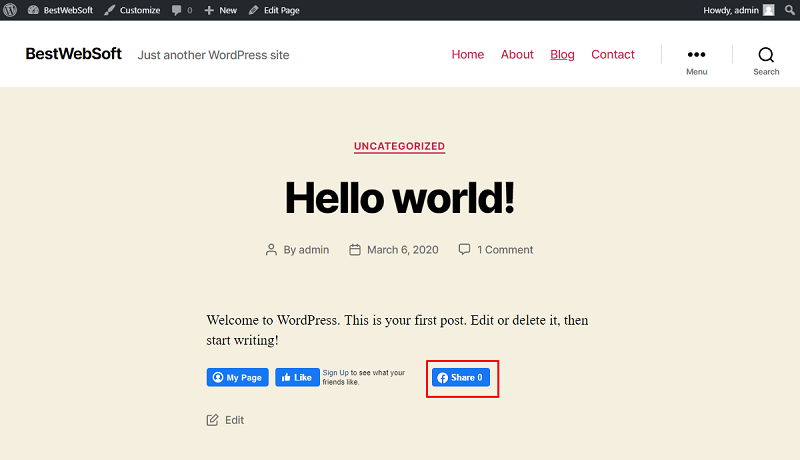
Task: Click the admin avatar in the toolbar
Action: pos(768,10)
